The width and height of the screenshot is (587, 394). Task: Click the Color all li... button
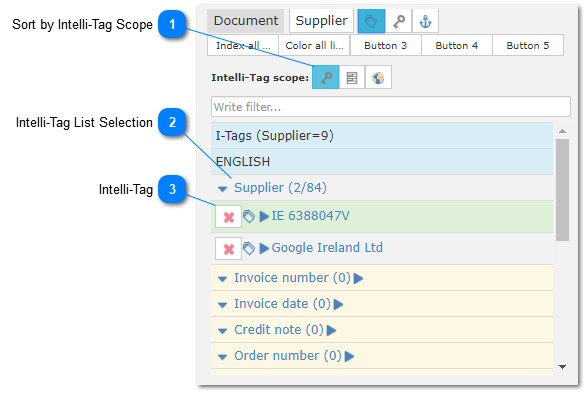click(x=314, y=46)
